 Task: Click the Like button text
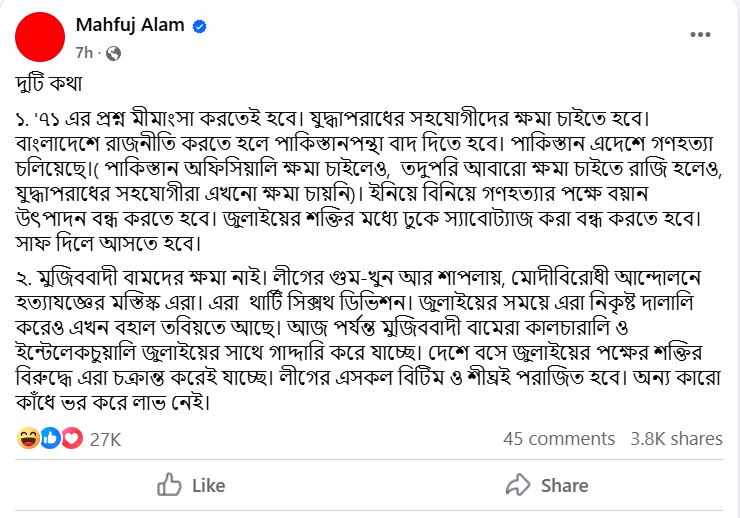tap(208, 485)
